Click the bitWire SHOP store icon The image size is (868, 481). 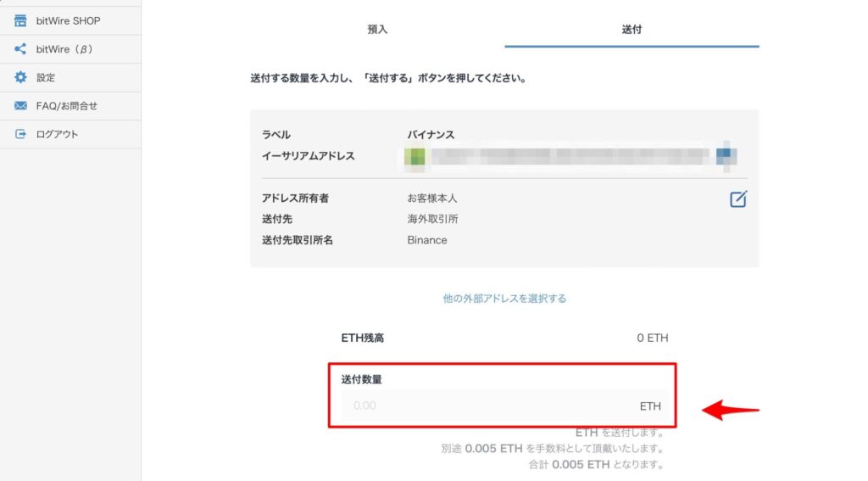(20, 20)
